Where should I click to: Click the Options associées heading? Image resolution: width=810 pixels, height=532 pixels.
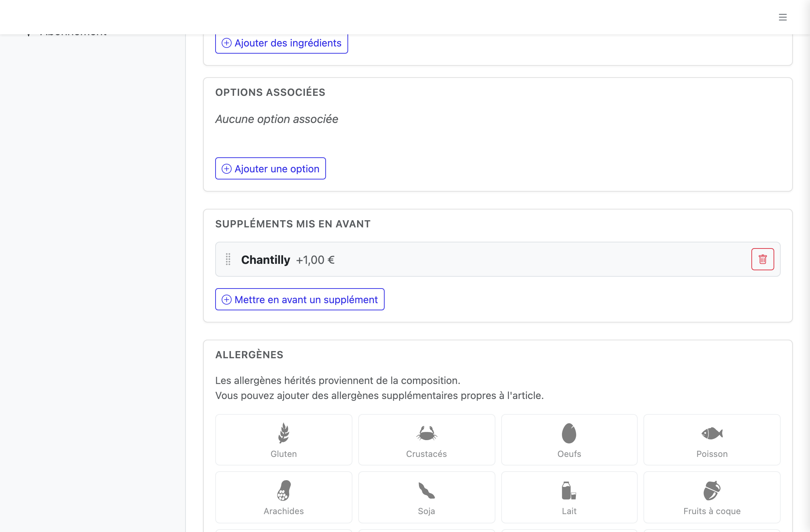(270, 92)
